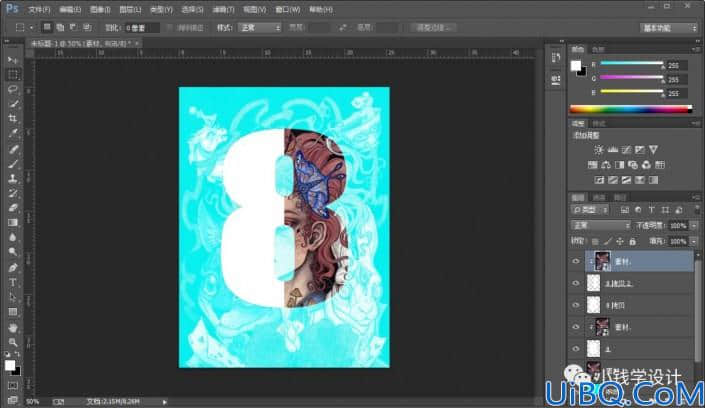Viewport: 705px width, 408px height.
Task: Add a Channel Mixer adjustment
Action: click(x=646, y=165)
